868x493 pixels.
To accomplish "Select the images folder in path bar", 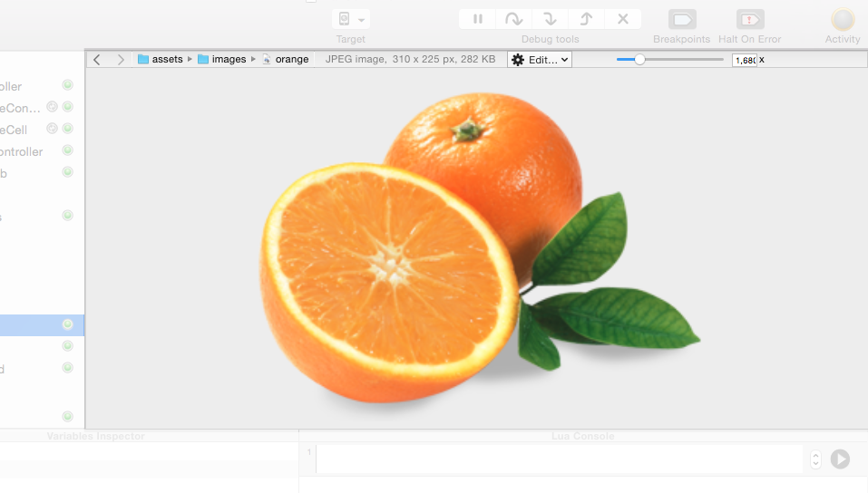I will (222, 59).
